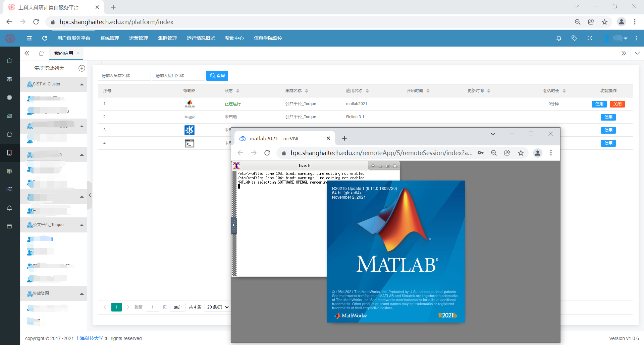The height and width of the screenshot is (345, 644).
Task: Add cluster resource with plus icon
Action: (x=82, y=68)
